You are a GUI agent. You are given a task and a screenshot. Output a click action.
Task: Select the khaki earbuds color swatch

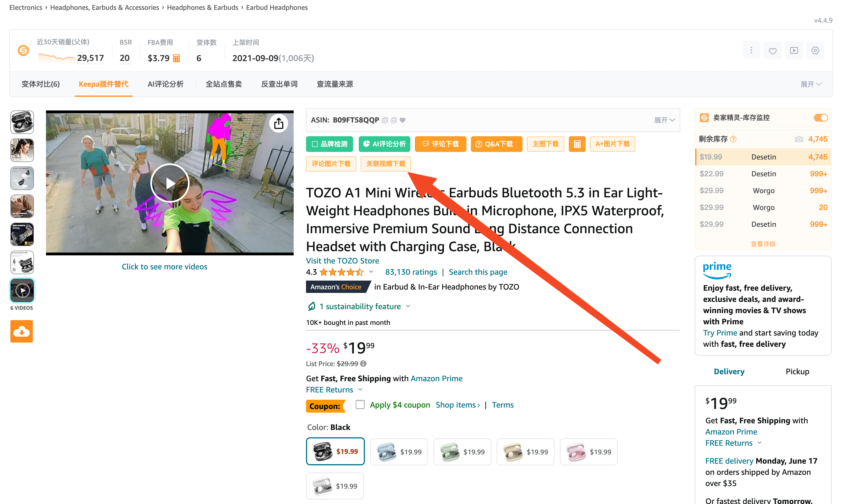525,452
